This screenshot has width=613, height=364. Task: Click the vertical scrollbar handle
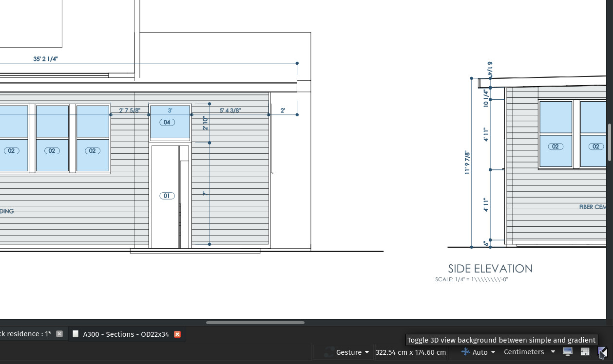coord(609,142)
